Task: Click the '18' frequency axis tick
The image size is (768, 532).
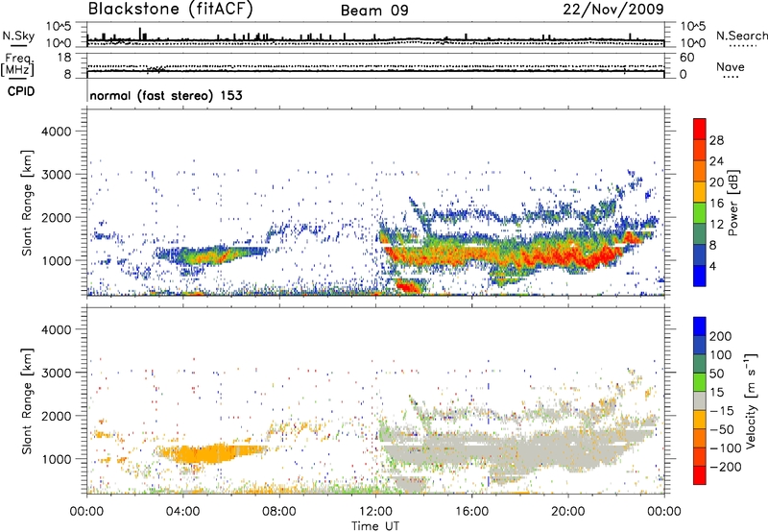Action: [64, 58]
